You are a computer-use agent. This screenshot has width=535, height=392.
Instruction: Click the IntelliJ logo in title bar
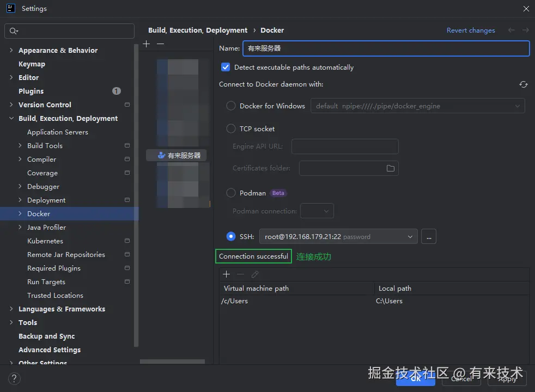pos(11,8)
